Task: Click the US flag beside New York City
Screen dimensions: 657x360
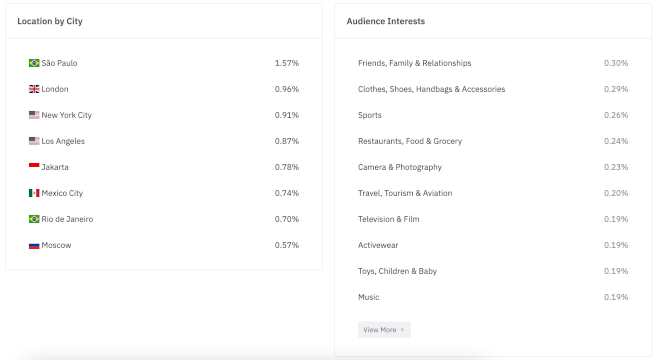Action: click(34, 115)
